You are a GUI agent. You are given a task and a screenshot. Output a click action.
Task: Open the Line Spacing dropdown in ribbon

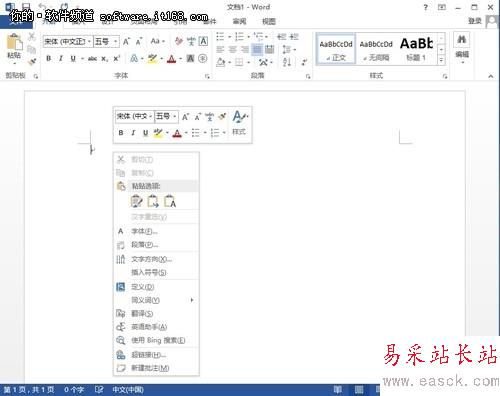click(289, 50)
